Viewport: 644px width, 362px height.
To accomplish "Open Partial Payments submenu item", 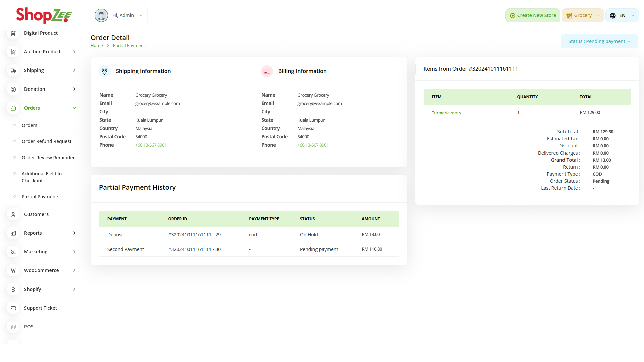I will click(x=41, y=197).
